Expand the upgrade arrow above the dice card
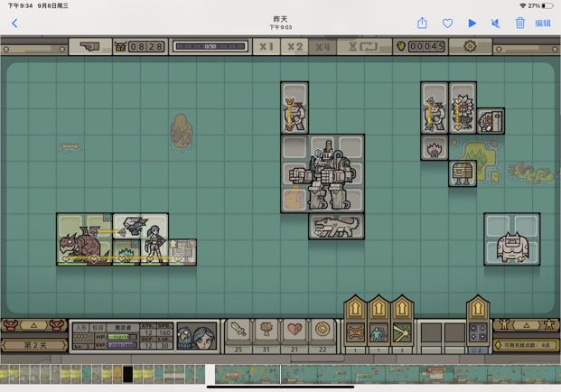This screenshot has width=561, height=392. coord(478,308)
